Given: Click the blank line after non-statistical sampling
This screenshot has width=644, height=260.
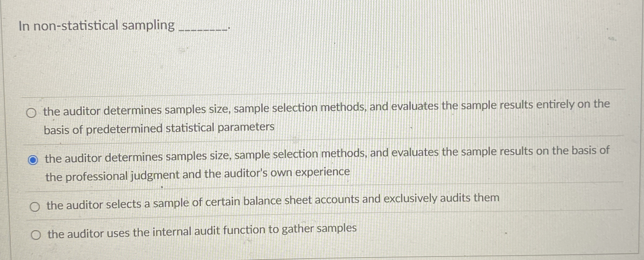Looking at the screenshot, I should tap(204, 28).
